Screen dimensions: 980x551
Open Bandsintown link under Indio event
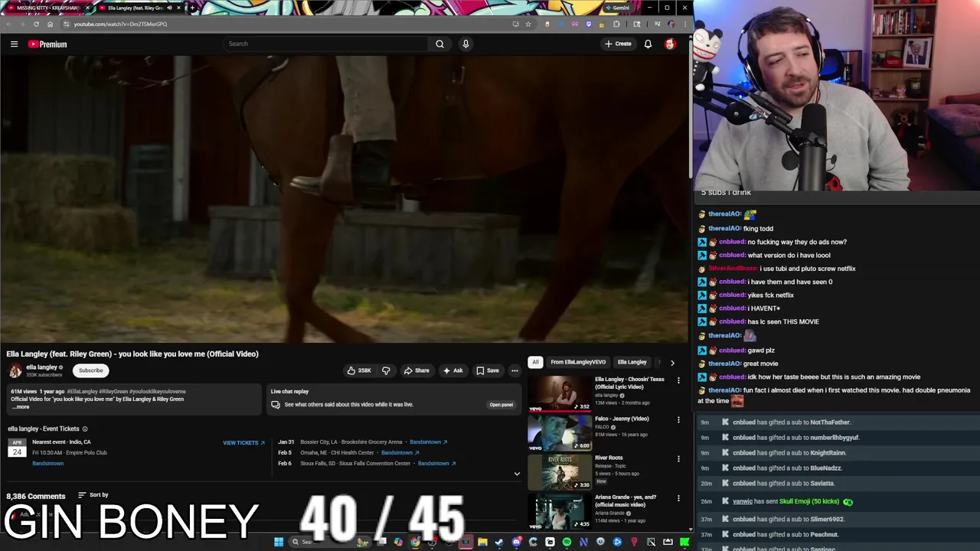(47, 464)
